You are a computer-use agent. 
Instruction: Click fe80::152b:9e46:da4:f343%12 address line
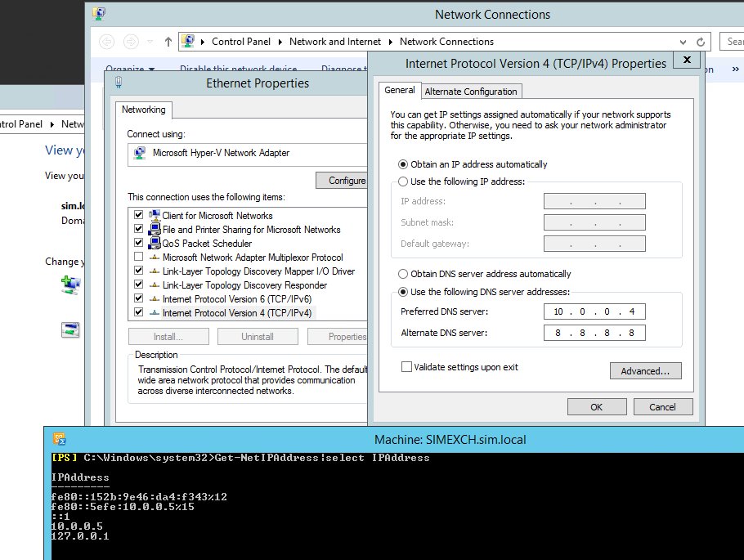[x=139, y=497]
